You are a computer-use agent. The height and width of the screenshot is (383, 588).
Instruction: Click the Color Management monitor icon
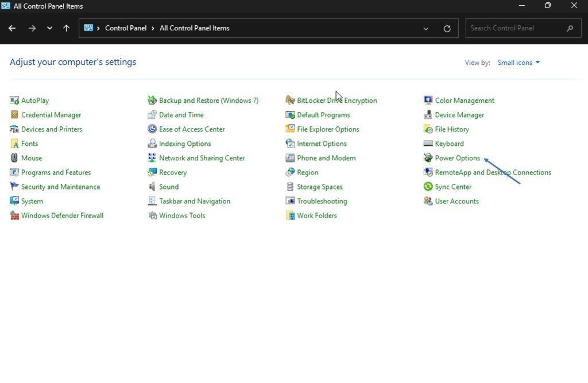click(428, 100)
